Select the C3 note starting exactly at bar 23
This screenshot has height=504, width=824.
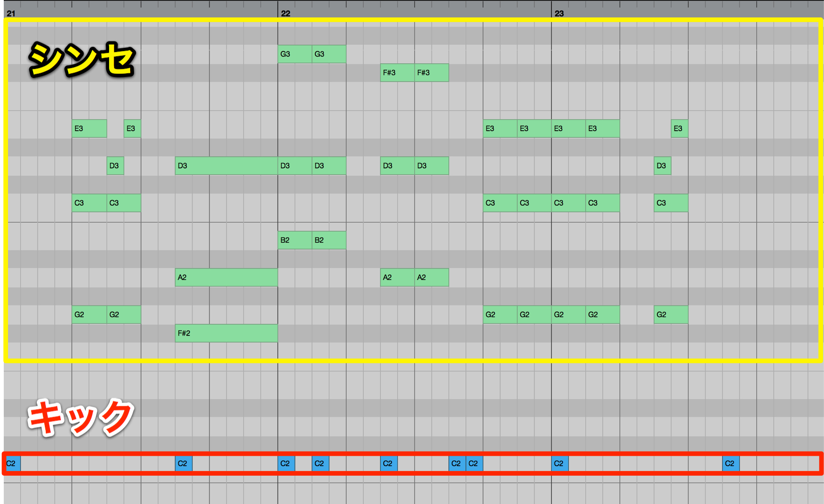569,203
